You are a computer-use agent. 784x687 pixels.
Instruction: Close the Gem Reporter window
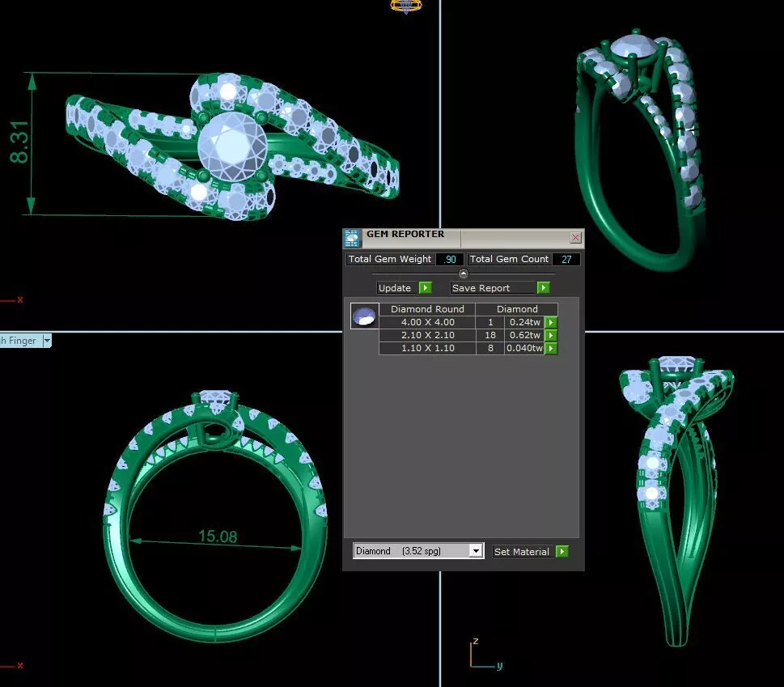coord(575,238)
